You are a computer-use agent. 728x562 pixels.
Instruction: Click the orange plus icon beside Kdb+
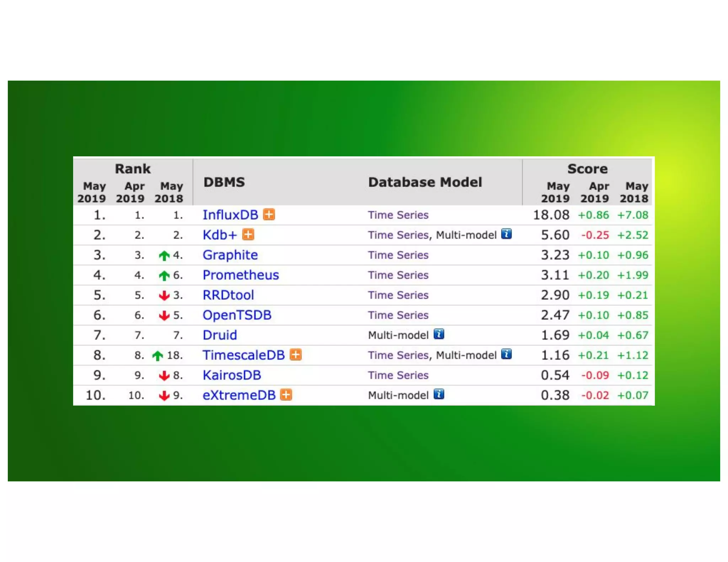[248, 234]
